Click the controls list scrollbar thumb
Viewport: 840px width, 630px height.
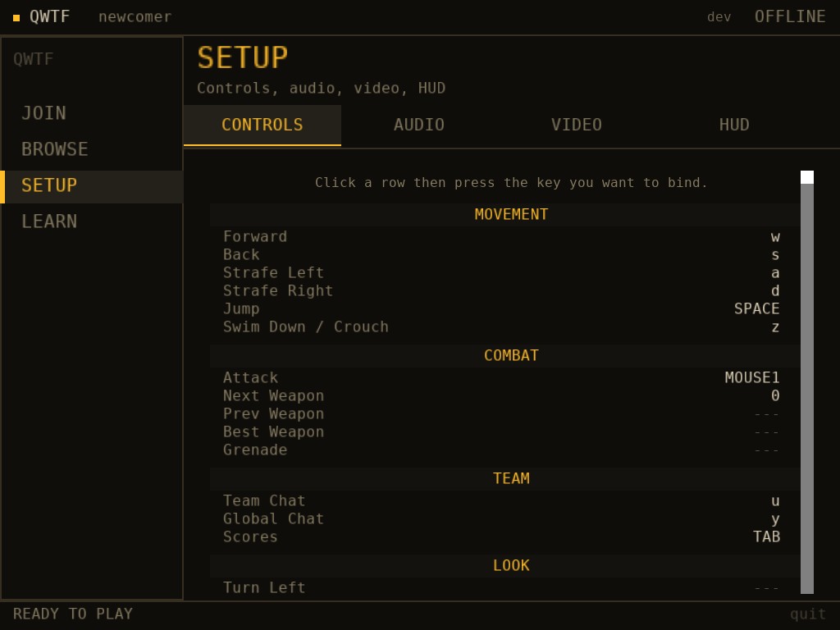(807, 177)
